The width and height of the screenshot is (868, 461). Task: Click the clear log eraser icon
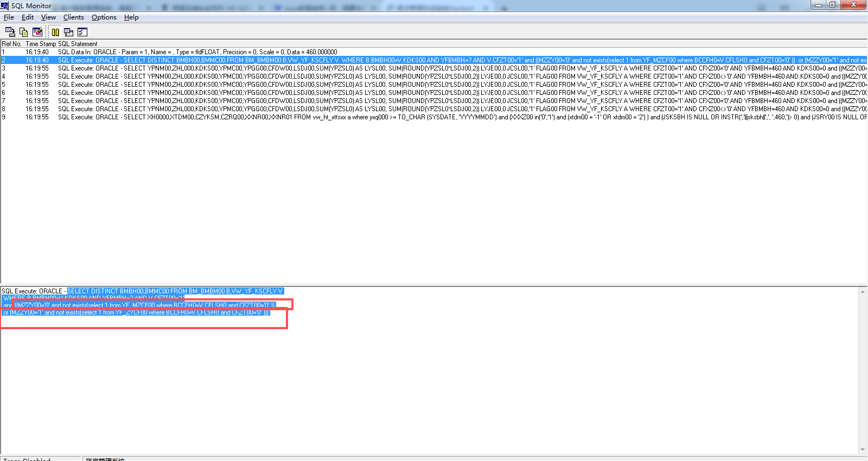[x=37, y=32]
